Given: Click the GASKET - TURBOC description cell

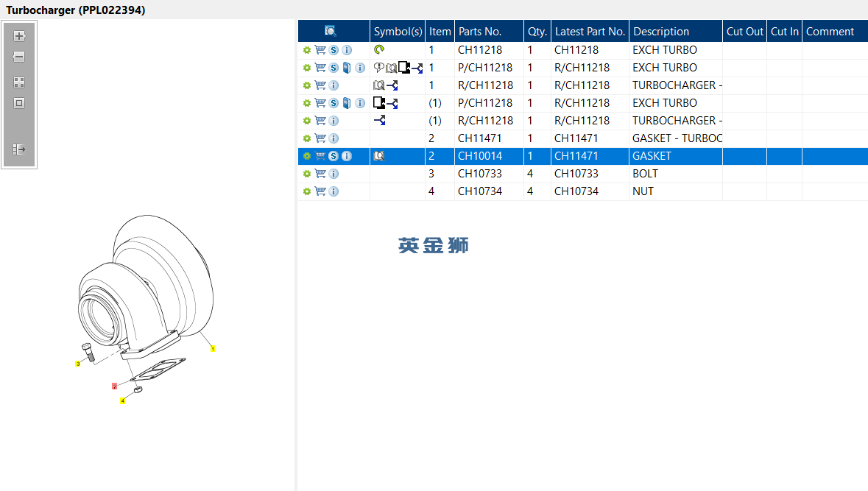Looking at the screenshot, I should [677, 138].
